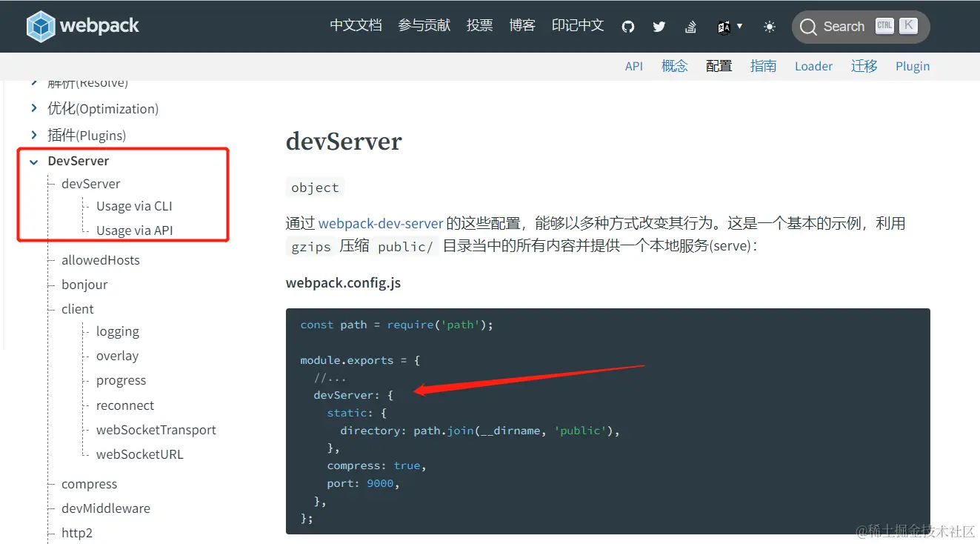Switch to the 配置 docs tab
The height and width of the screenshot is (544, 980).
tap(719, 66)
